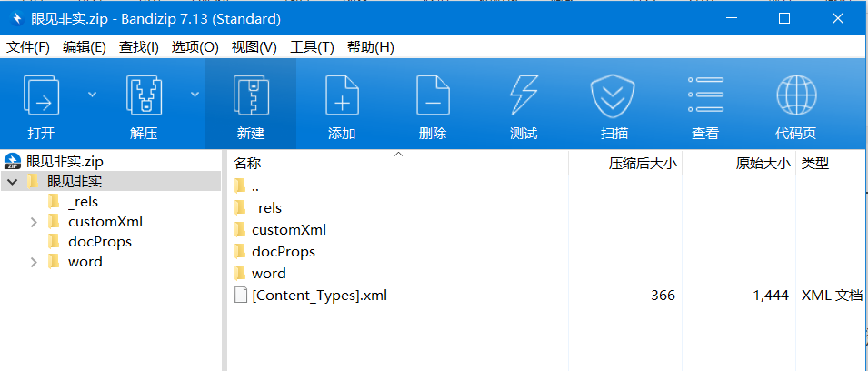The image size is (868, 371).
Task: Click the Code page (代码页) globe icon
Action: 796,95
